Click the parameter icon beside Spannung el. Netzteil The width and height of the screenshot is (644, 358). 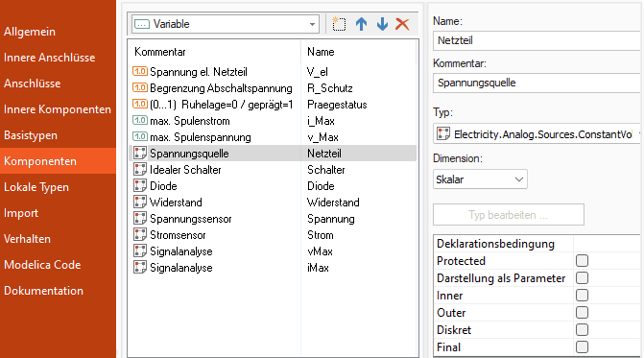click(139, 71)
